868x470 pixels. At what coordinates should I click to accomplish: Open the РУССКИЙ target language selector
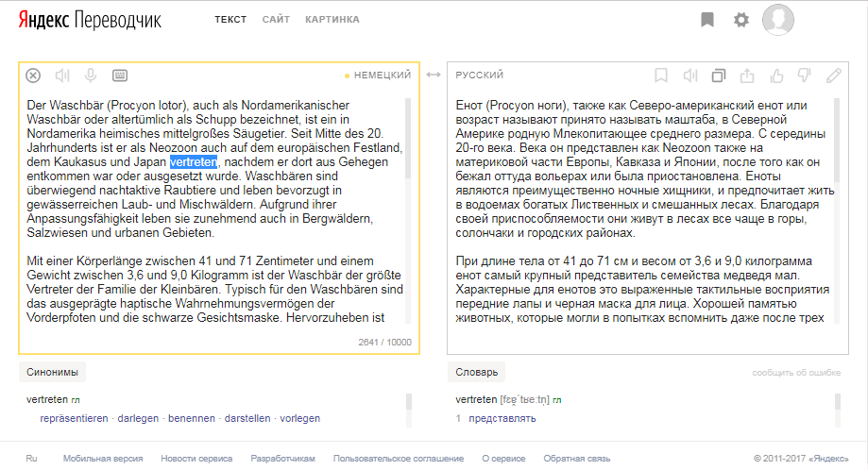pos(480,75)
